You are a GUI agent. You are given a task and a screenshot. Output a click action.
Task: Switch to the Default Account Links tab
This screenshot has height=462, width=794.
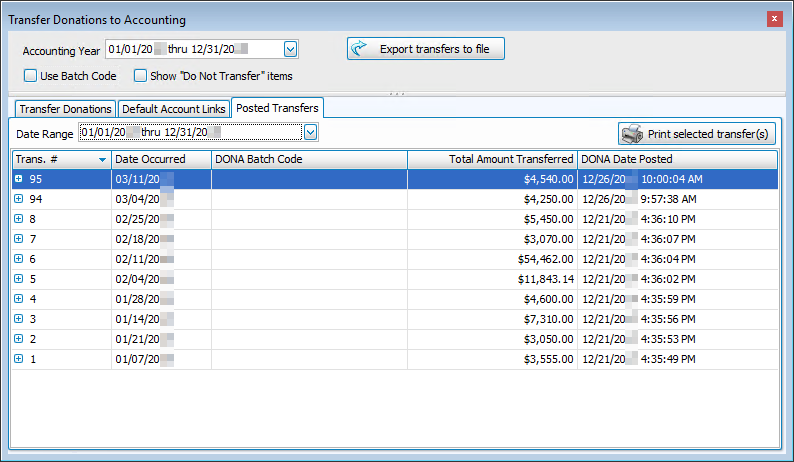[173, 109]
